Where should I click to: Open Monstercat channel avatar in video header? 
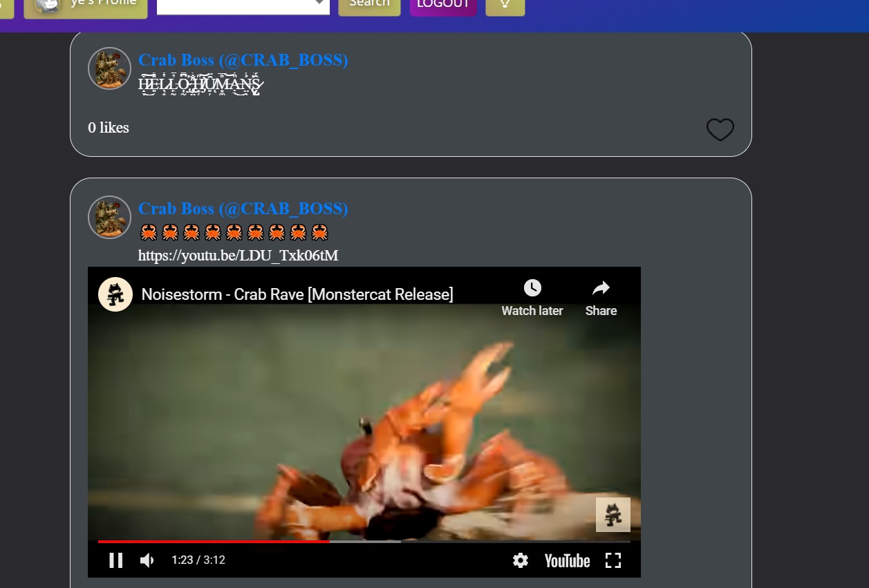click(115, 294)
